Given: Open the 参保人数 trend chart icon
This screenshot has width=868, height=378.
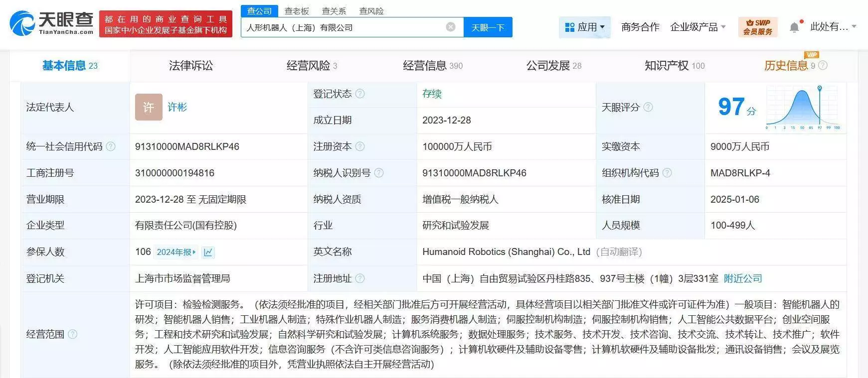Looking at the screenshot, I should [208, 252].
